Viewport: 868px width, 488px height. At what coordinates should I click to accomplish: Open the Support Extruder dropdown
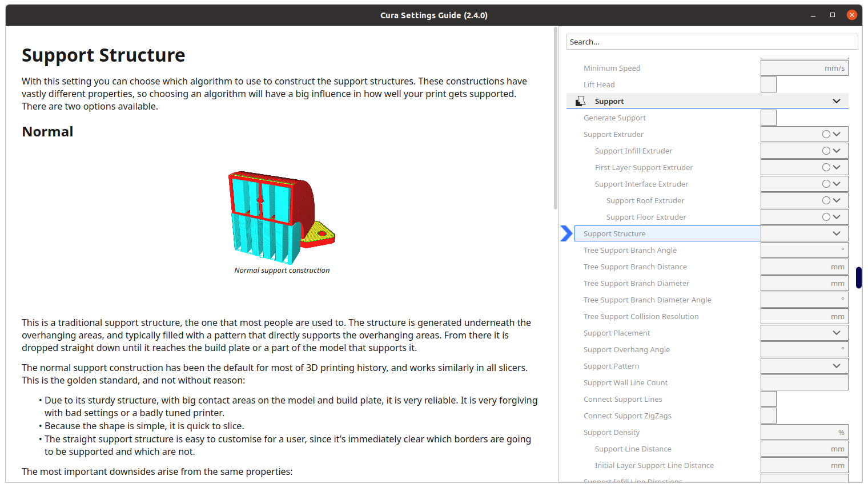coord(804,134)
